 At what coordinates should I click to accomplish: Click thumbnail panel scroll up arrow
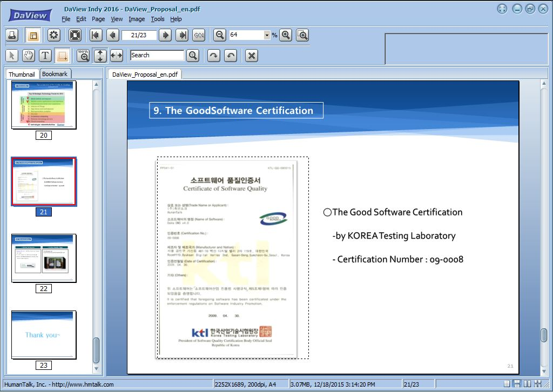(96, 84)
